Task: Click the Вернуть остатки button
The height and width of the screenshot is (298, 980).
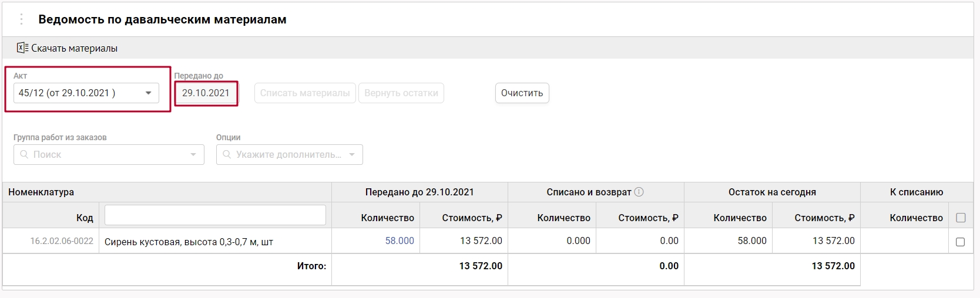Action: tap(401, 93)
